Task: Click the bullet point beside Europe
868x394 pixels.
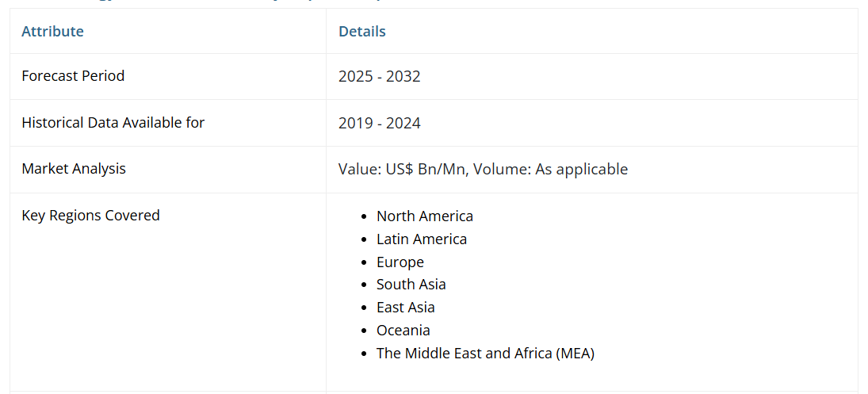Action: [x=363, y=262]
